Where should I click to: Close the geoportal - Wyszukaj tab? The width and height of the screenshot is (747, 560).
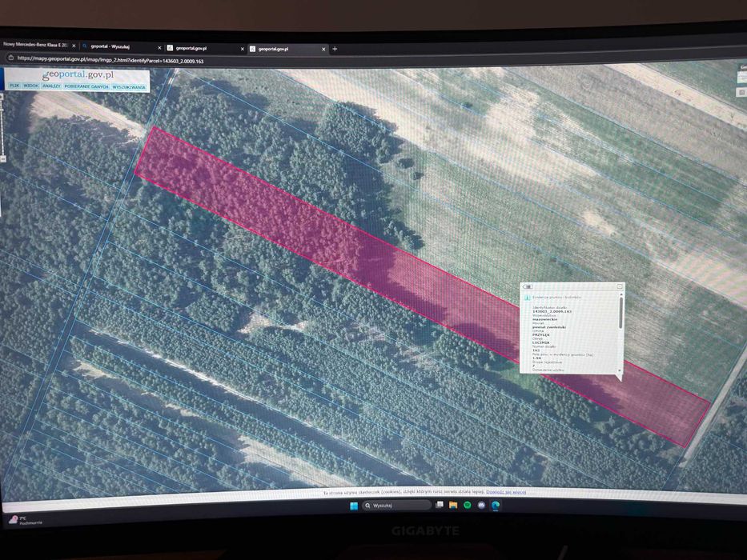pos(159,48)
